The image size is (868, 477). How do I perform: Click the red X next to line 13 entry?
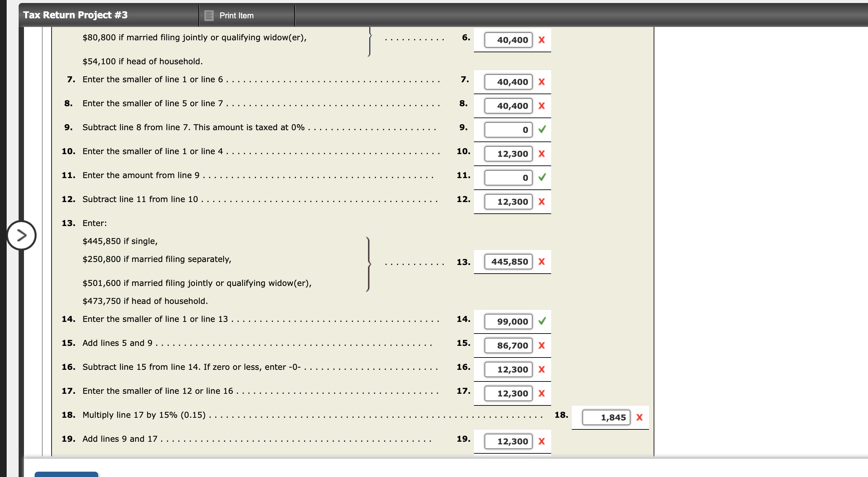tap(542, 261)
